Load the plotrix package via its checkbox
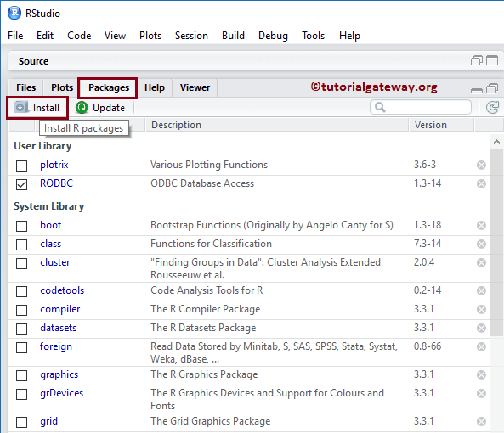Viewport: 504px width, 433px height. point(21,166)
